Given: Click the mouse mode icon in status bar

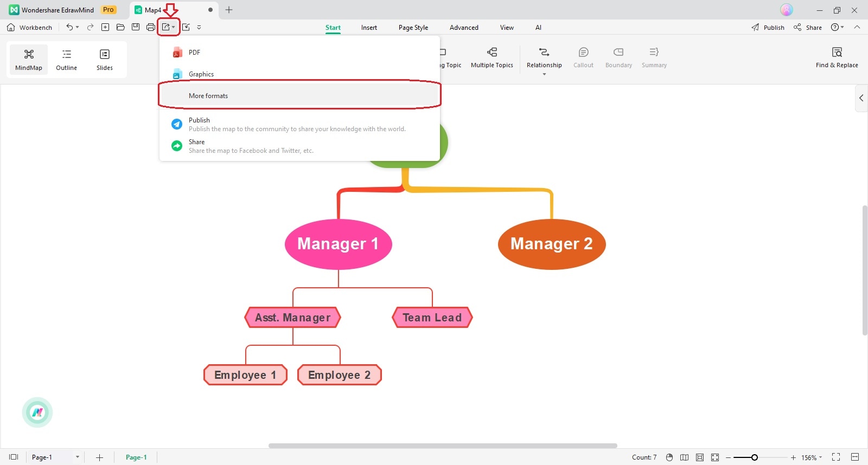Looking at the screenshot, I should 669,457.
